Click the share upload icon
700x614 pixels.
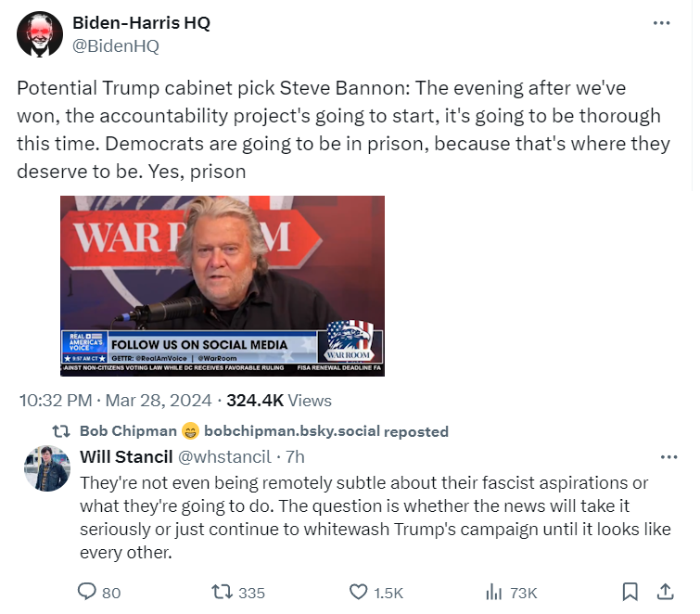click(665, 592)
